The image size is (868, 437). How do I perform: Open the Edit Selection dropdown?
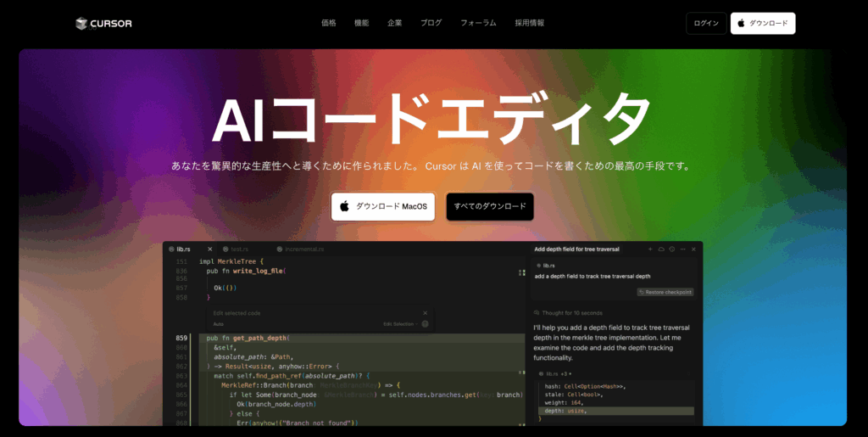(x=400, y=324)
